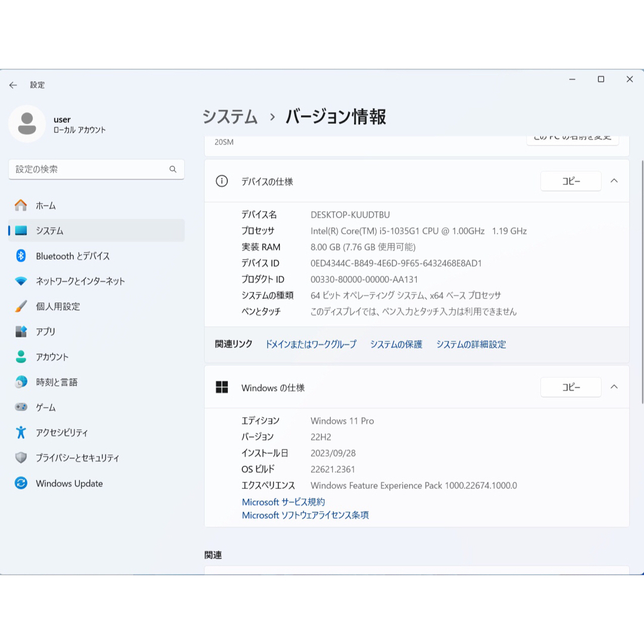Open アクセシビリティ settings
This screenshot has height=644, width=644.
pos(96,432)
